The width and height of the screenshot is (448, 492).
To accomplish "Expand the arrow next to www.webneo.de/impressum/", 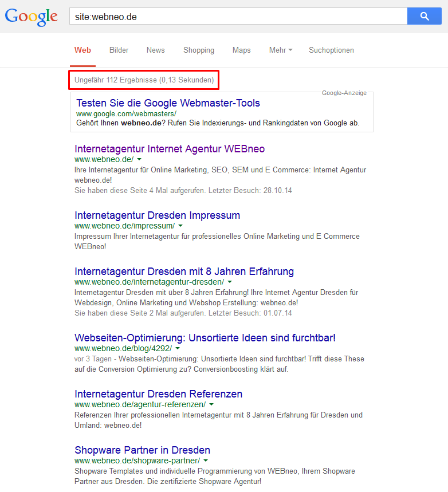I will click(180, 226).
